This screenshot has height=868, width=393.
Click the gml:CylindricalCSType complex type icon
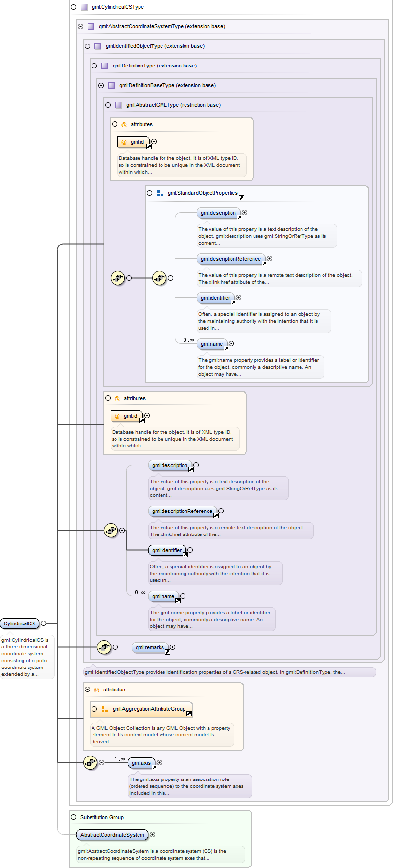click(84, 7)
